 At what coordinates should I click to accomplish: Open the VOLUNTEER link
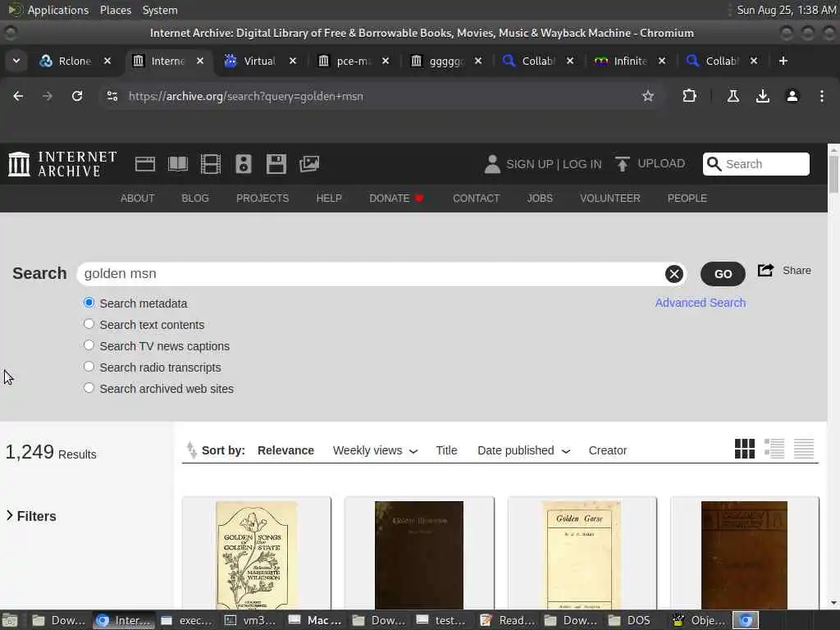click(x=609, y=199)
